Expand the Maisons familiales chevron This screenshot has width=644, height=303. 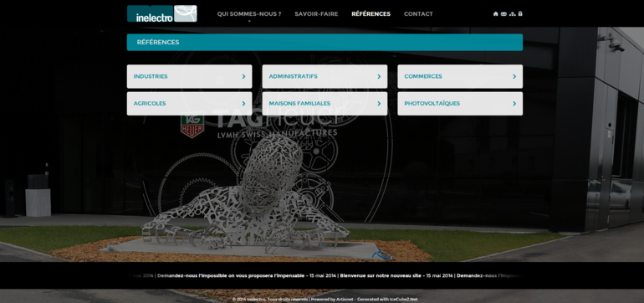pyautogui.click(x=379, y=104)
